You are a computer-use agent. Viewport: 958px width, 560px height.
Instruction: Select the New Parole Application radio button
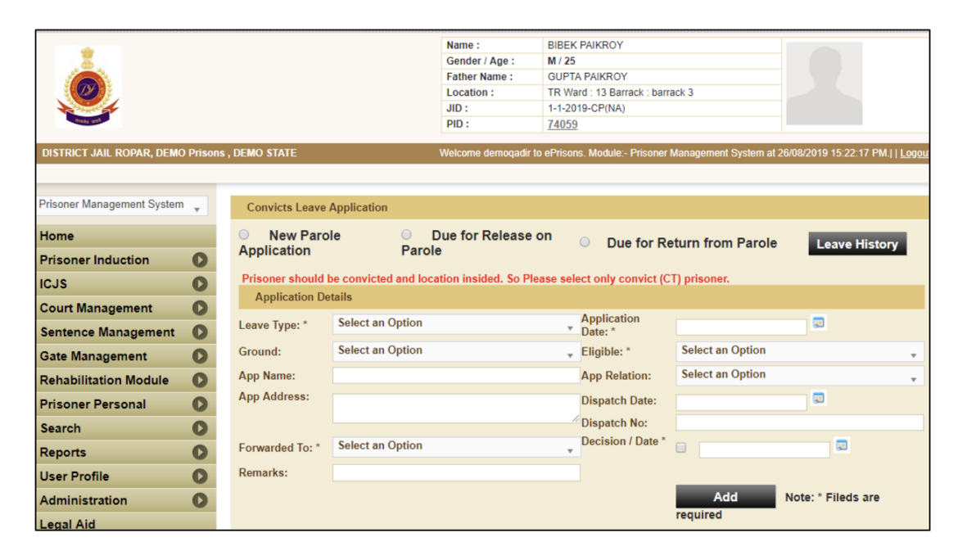(243, 234)
